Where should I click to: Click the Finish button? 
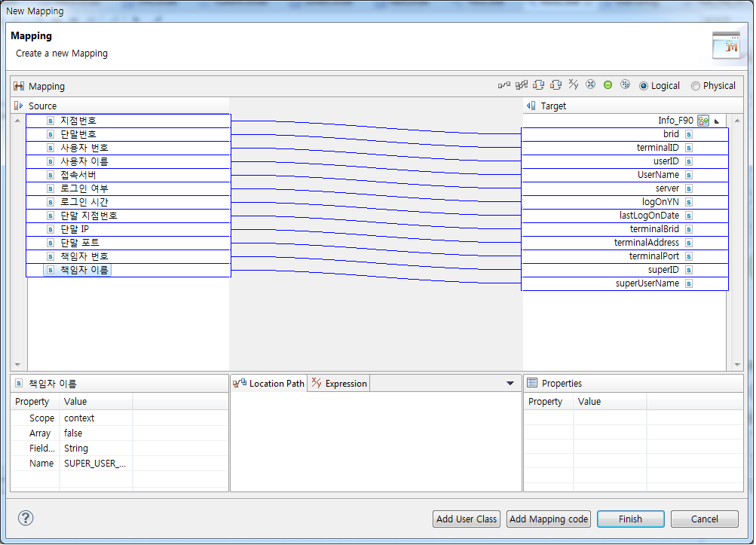pos(630,519)
